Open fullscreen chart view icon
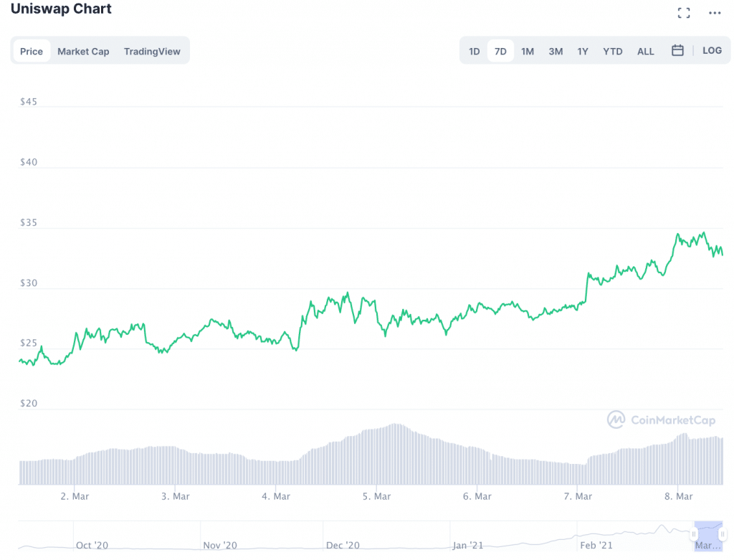Image resolution: width=734 pixels, height=560 pixels. point(684,13)
